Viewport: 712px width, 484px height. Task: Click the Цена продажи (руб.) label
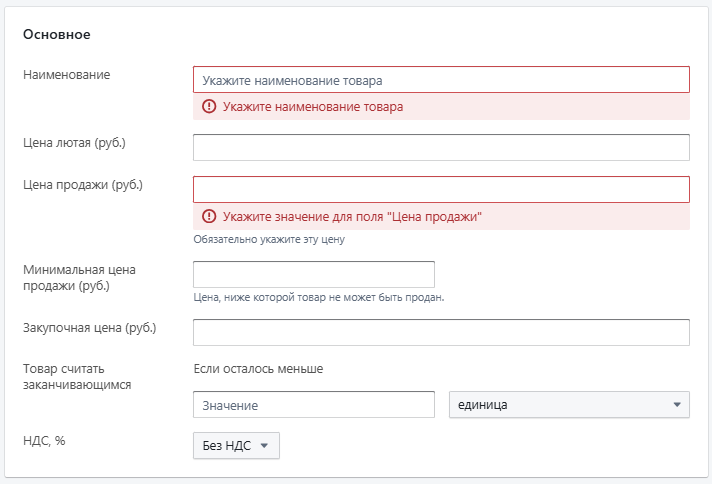coord(83,185)
